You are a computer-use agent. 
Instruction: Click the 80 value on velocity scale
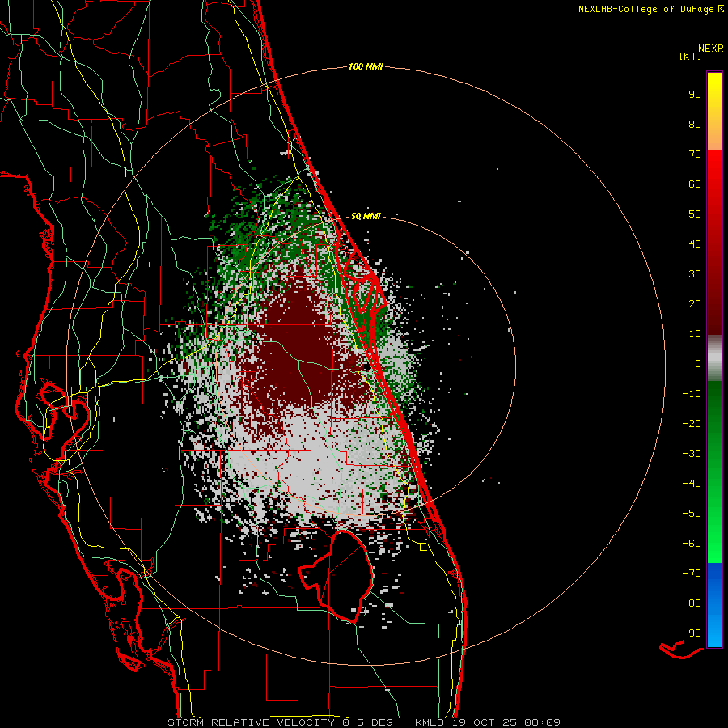(695, 124)
